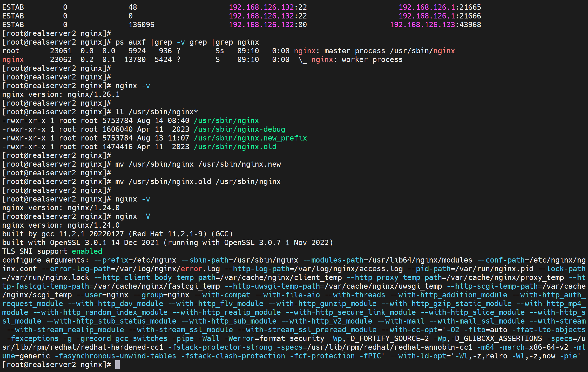This screenshot has height=372, width=588.
Task: Click 'built by gcc 11.2.1' line
Action: [x=117, y=234]
